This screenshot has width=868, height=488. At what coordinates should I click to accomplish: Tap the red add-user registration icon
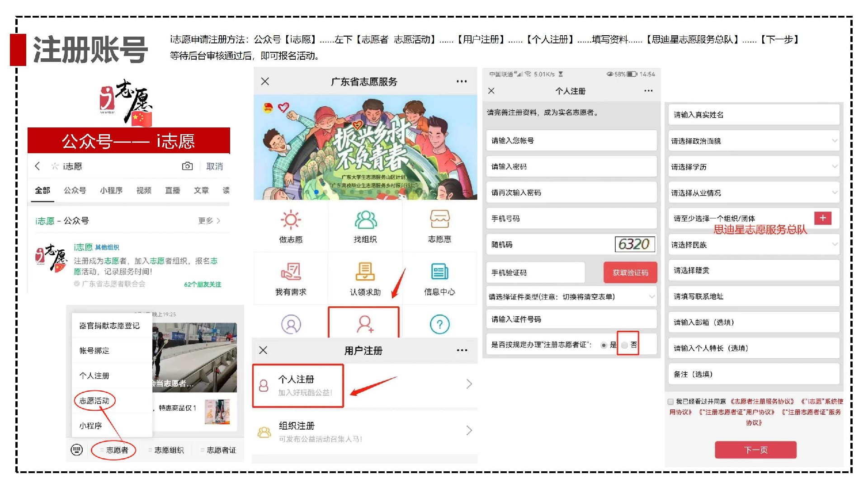click(365, 324)
